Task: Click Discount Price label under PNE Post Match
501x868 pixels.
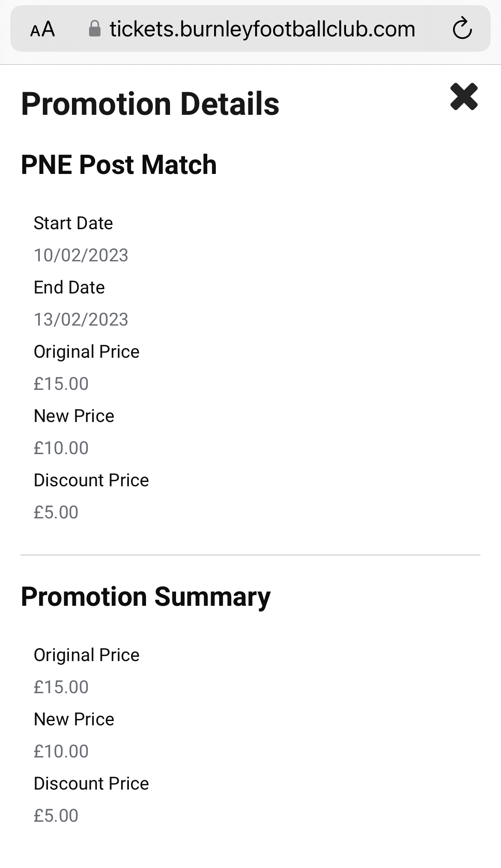Action: point(91,480)
